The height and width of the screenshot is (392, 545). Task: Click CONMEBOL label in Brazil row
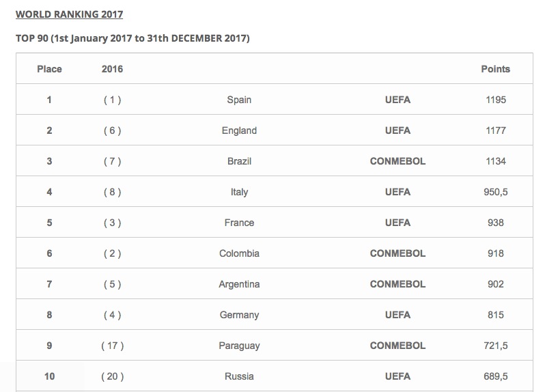point(397,161)
